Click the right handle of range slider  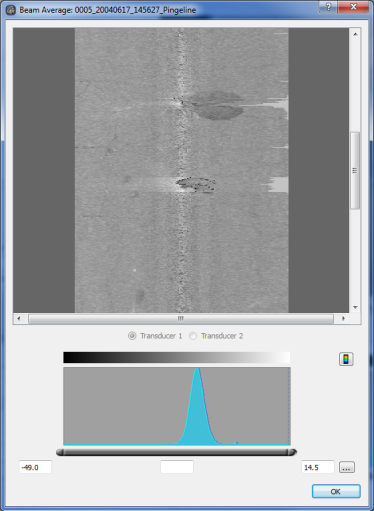click(292, 452)
